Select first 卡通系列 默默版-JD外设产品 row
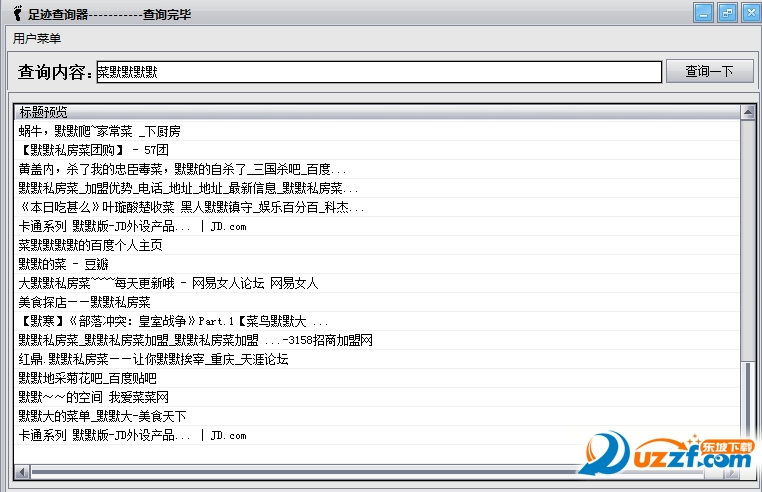 pos(377,226)
